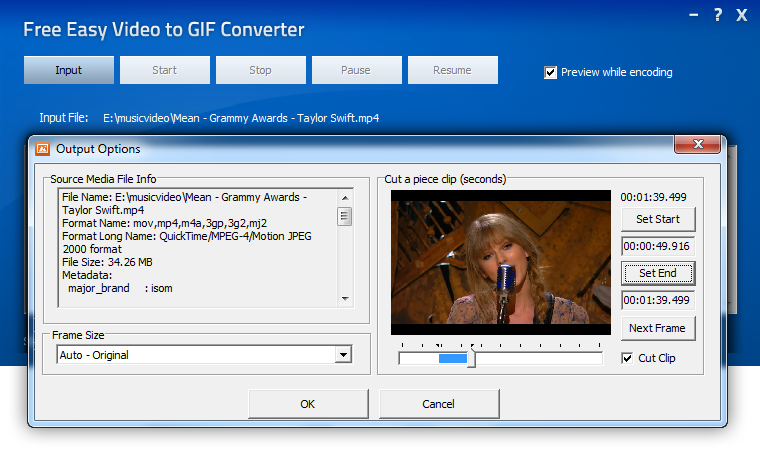
Task: Open the Frame Size dropdown
Action: click(x=344, y=354)
